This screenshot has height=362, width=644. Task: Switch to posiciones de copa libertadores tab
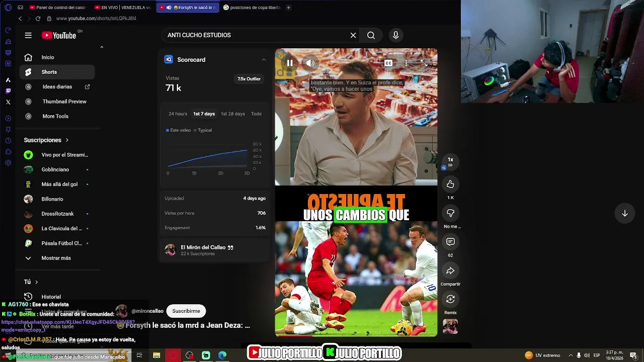252,8
